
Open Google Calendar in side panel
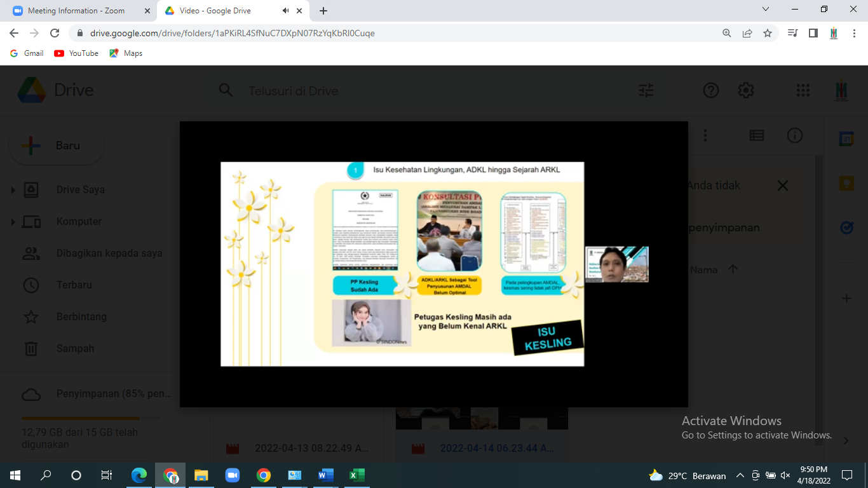tap(846, 139)
